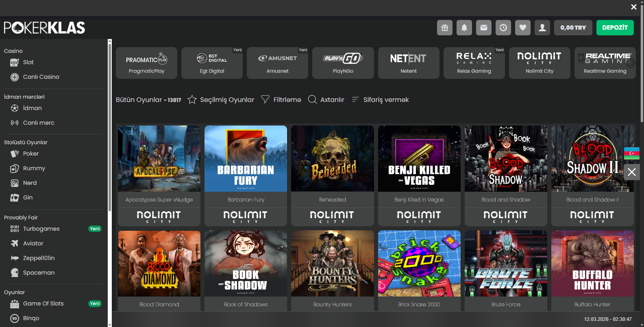Select PlayNGo provider tab
The width and height of the screenshot is (644, 327).
343,63
